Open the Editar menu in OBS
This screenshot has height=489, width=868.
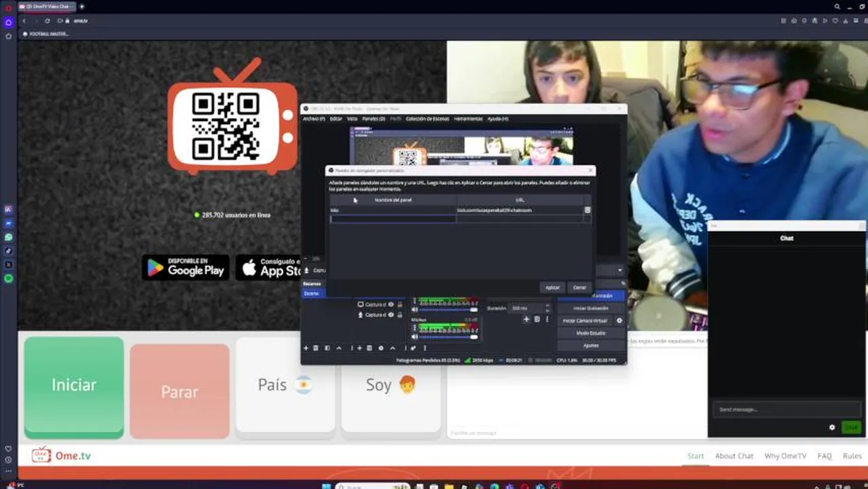point(336,119)
